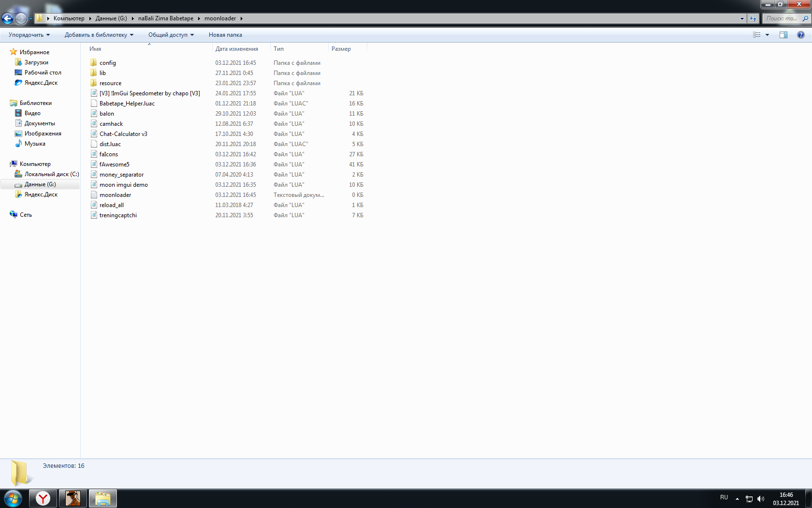Select the fAwesome5 LUA file

[114, 164]
